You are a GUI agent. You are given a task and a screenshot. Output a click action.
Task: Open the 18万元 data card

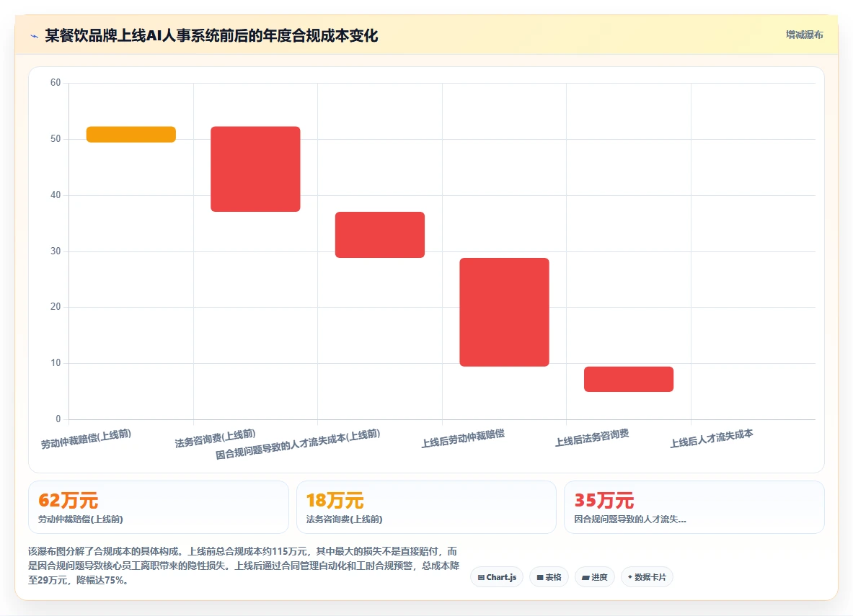point(427,506)
